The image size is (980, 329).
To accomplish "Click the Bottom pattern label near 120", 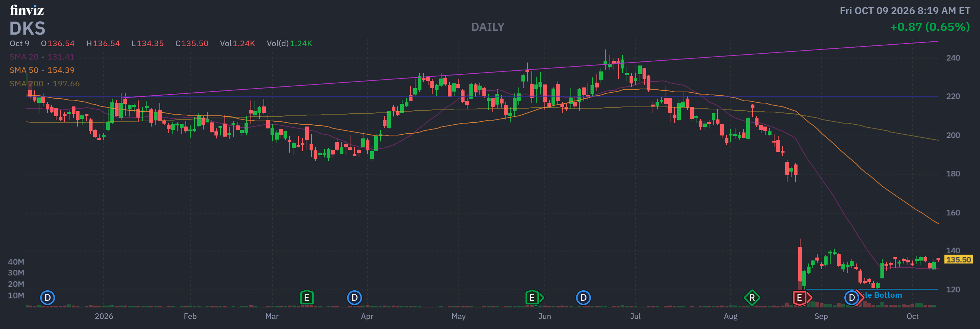I will pyautogui.click(x=883, y=295).
